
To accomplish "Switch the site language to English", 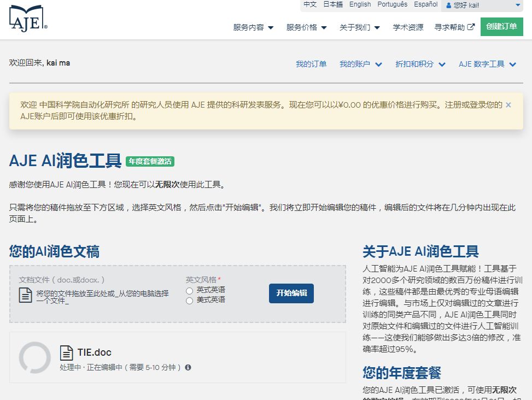I will point(360,4).
